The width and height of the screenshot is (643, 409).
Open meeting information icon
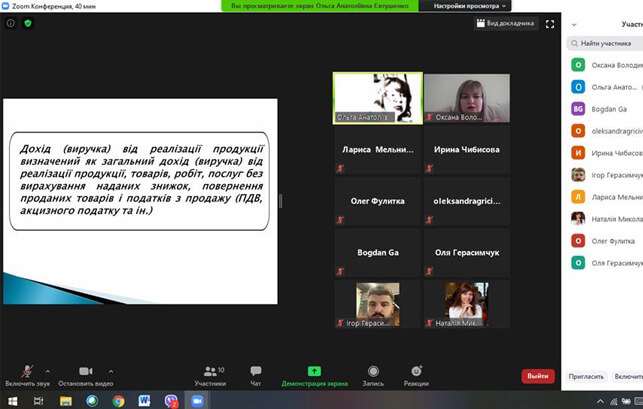11,23
